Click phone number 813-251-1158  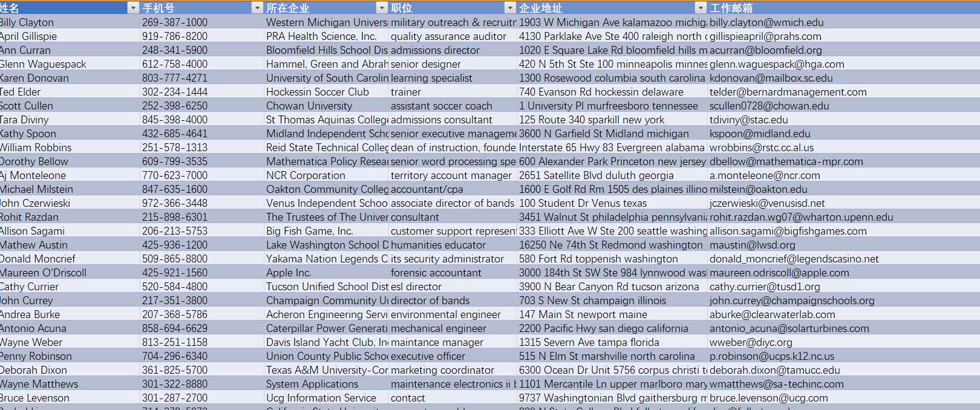coord(175,342)
